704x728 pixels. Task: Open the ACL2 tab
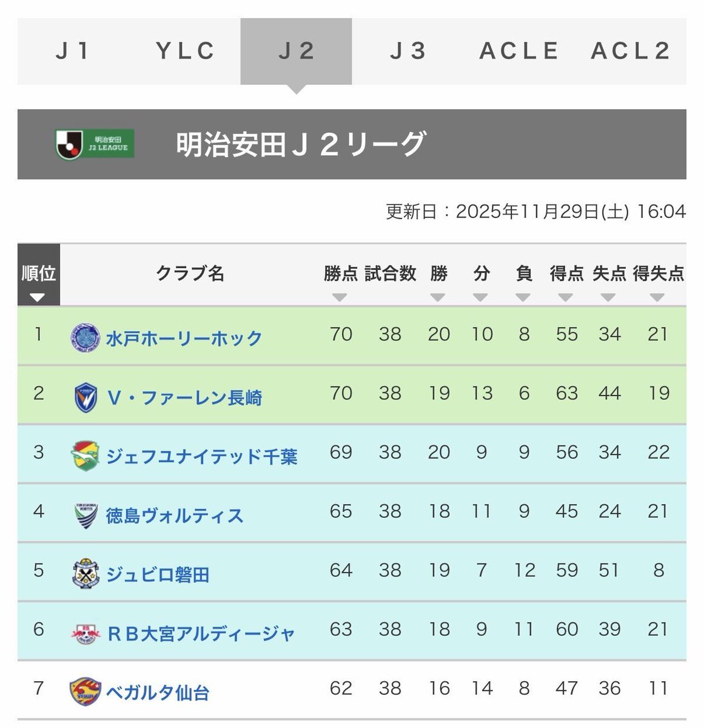(x=631, y=50)
